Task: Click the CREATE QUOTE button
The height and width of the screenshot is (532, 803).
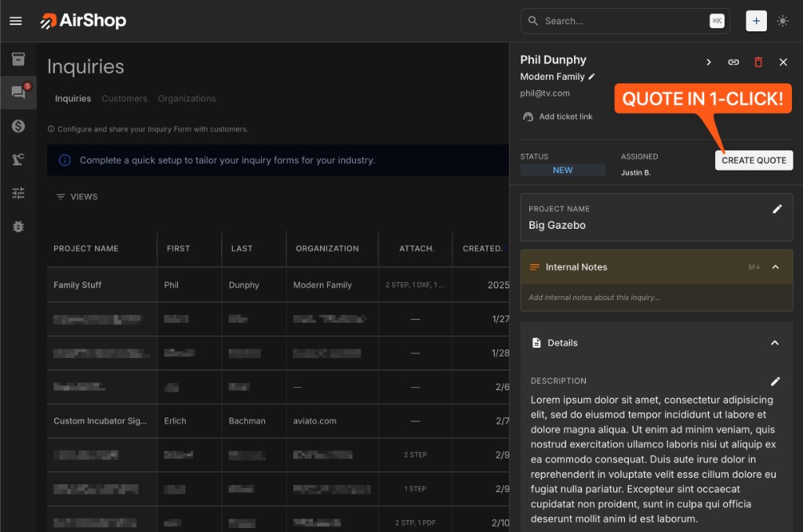Action: (754, 160)
